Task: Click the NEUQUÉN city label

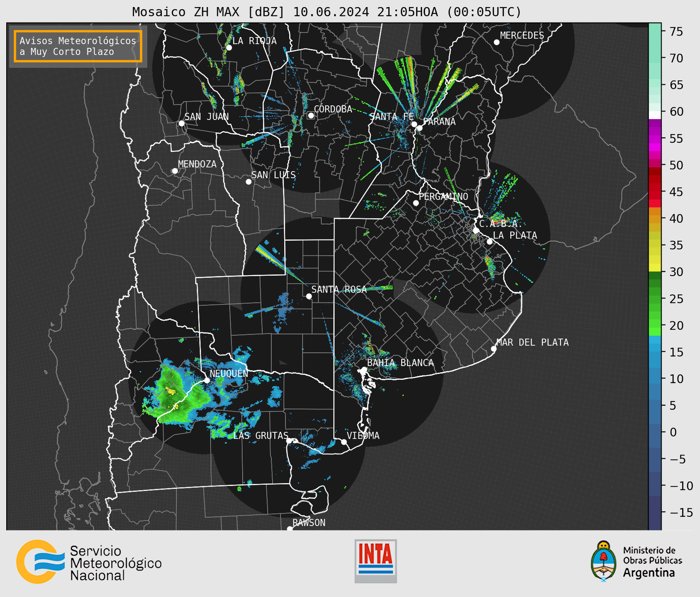Action: click(229, 374)
